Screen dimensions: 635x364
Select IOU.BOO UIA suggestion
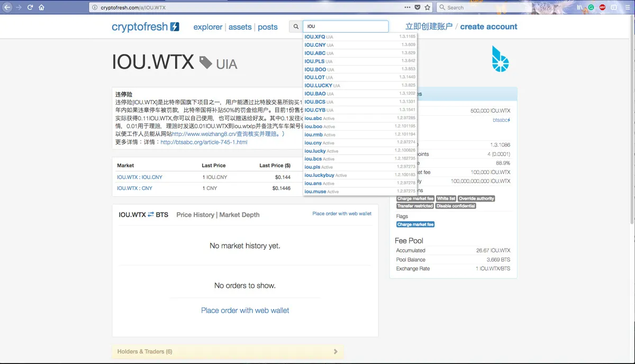click(x=360, y=69)
